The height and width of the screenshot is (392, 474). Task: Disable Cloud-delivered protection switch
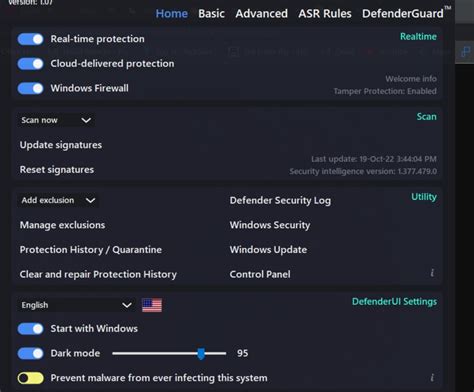pyautogui.click(x=30, y=64)
